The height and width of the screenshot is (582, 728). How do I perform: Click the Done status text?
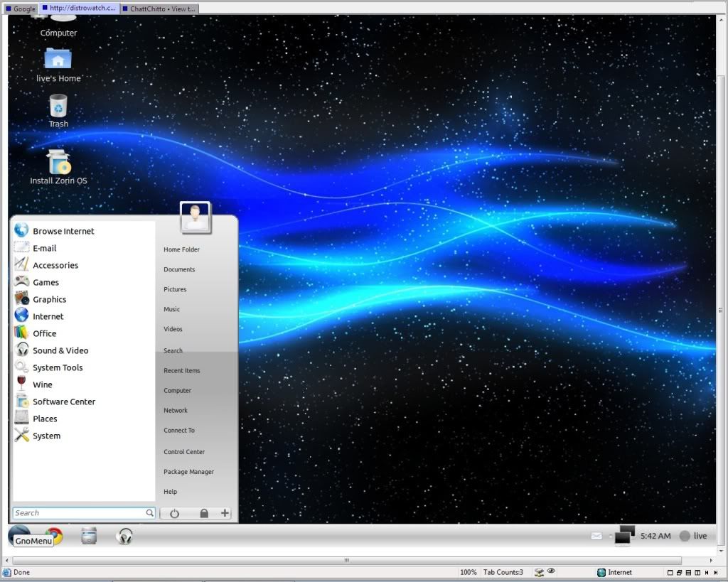click(21, 572)
